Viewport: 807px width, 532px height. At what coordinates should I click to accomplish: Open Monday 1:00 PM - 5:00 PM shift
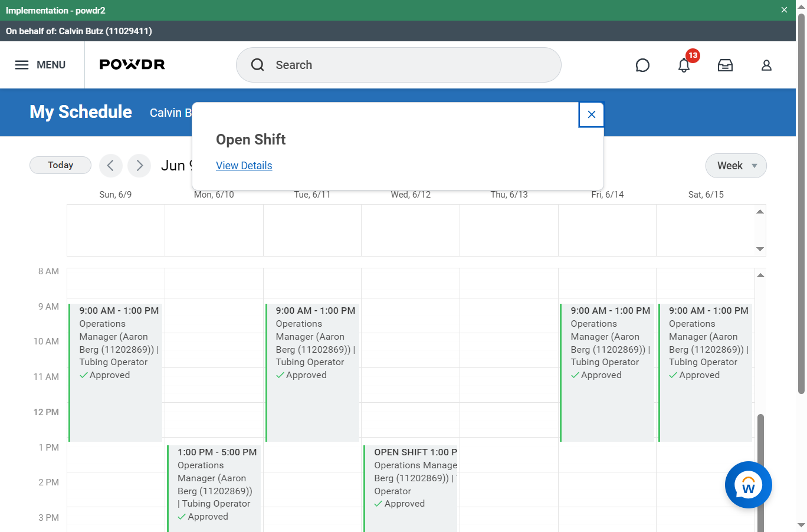click(214, 488)
